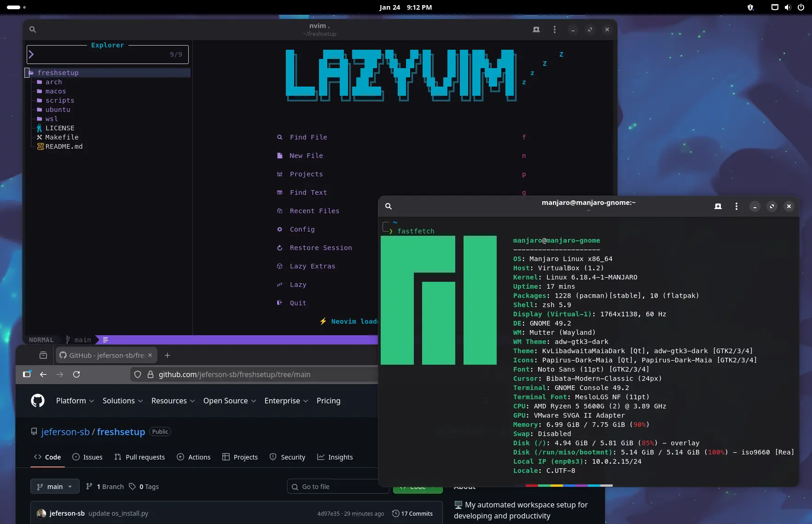Expand the Platform menu on GitHub
The width and height of the screenshot is (812, 524).
click(75, 401)
